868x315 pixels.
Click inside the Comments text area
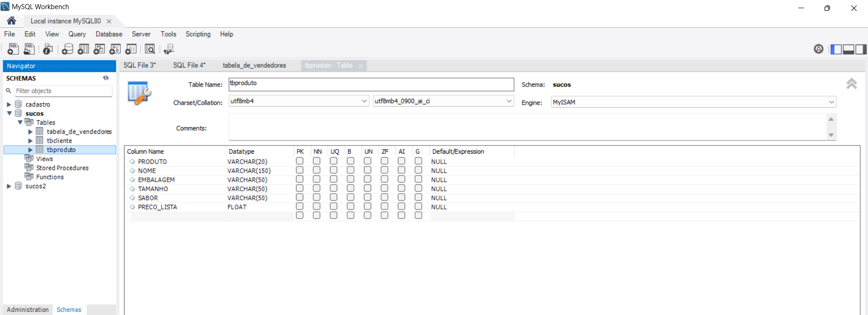click(527, 127)
